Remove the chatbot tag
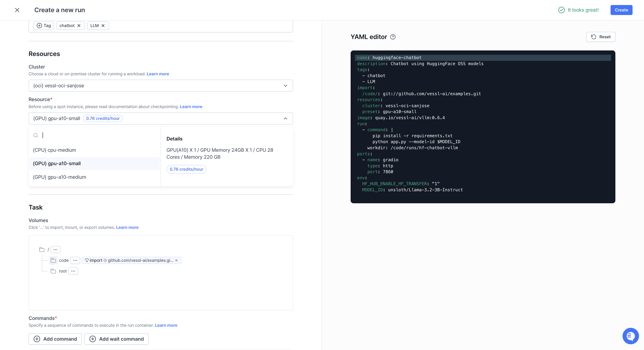The height and width of the screenshot is (350, 644). (x=79, y=26)
